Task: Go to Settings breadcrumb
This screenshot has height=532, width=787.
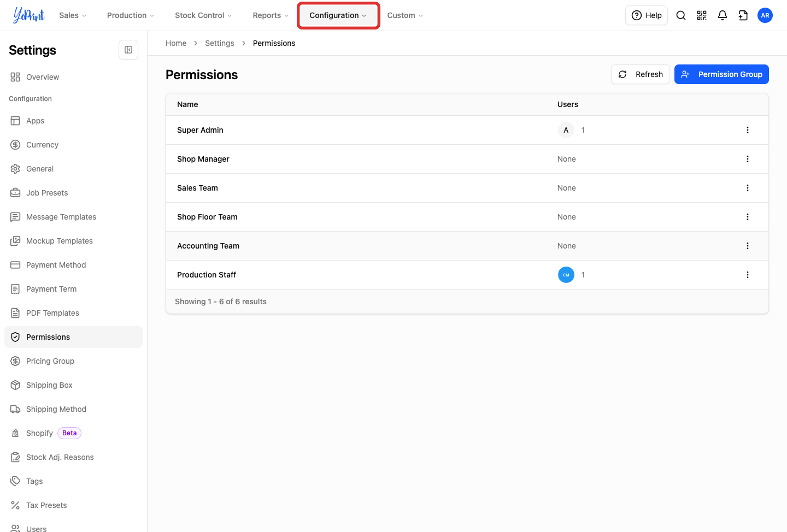Action: (220, 43)
